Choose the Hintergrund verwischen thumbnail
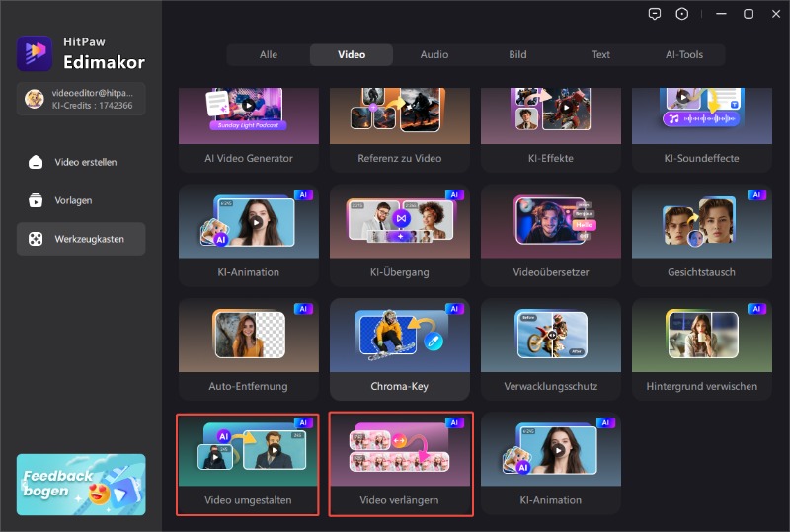 (702, 348)
